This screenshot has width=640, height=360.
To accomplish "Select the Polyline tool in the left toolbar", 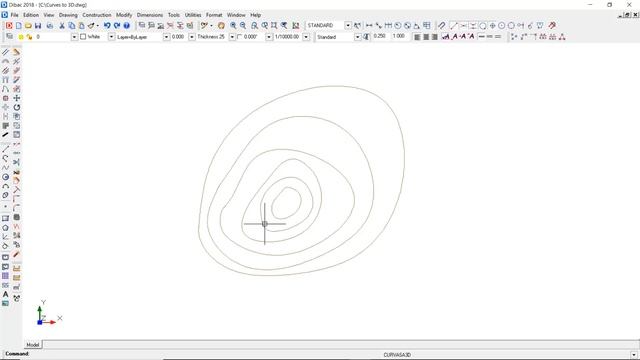I will coord(5,158).
